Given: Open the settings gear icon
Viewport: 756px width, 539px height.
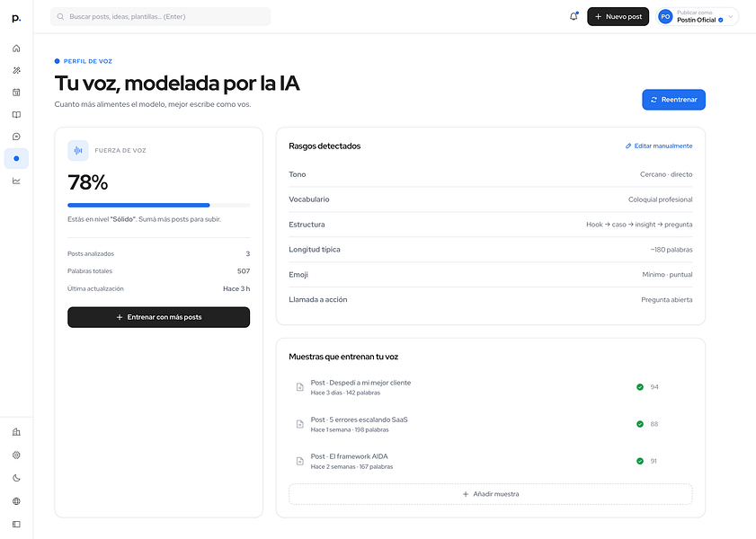Looking at the screenshot, I should [x=16, y=455].
